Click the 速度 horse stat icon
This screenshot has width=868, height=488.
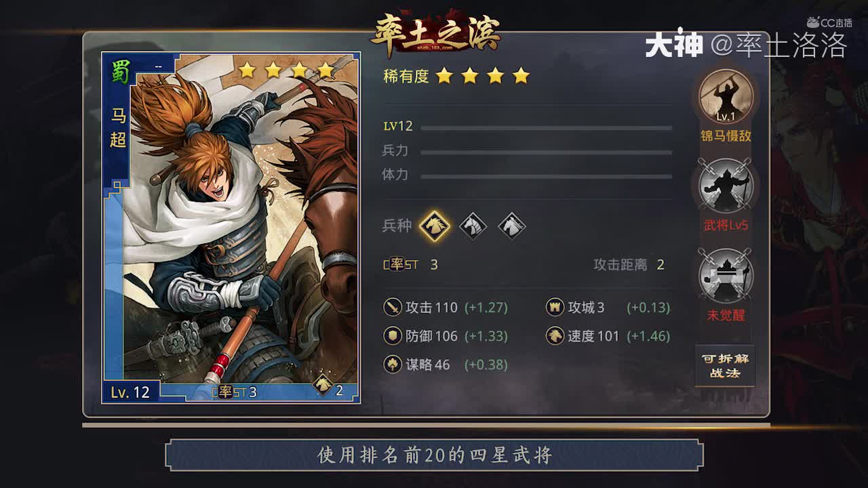click(x=555, y=336)
